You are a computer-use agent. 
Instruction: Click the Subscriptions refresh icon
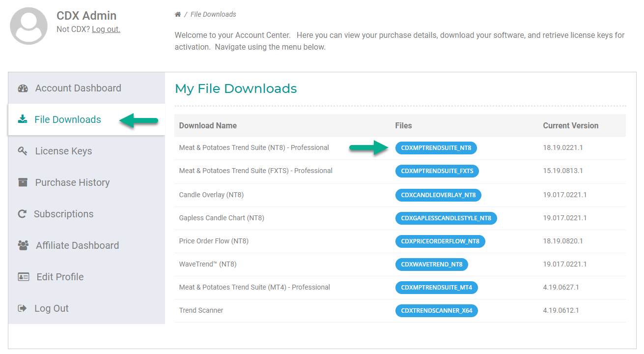tap(22, 214)
